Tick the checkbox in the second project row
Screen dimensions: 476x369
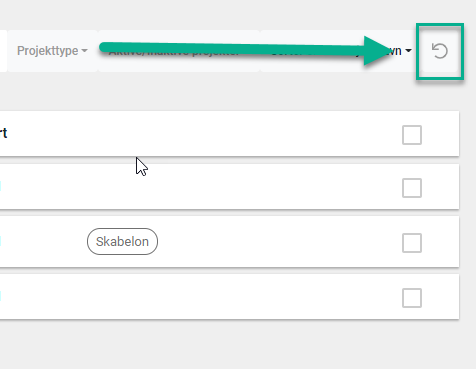412,188
